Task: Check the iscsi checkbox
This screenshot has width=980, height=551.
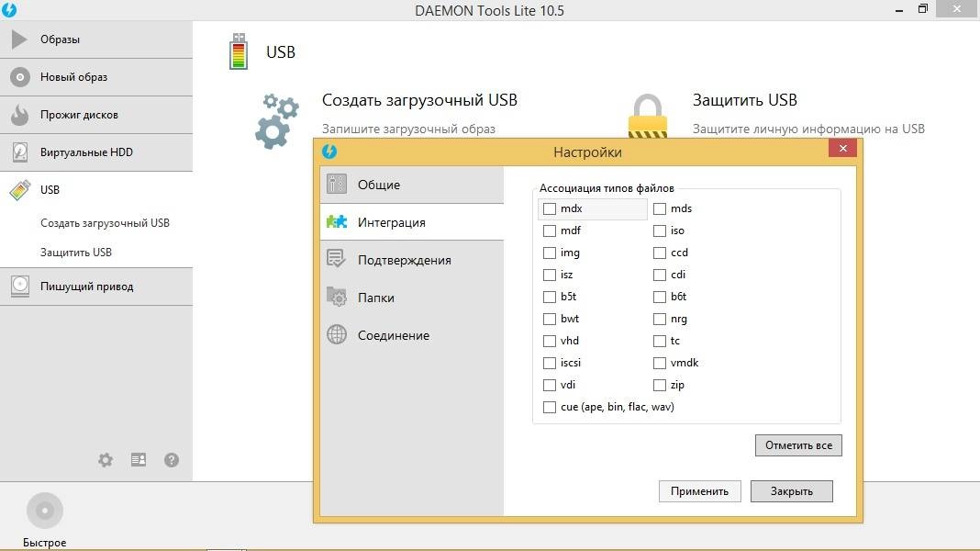Action: 550,363
